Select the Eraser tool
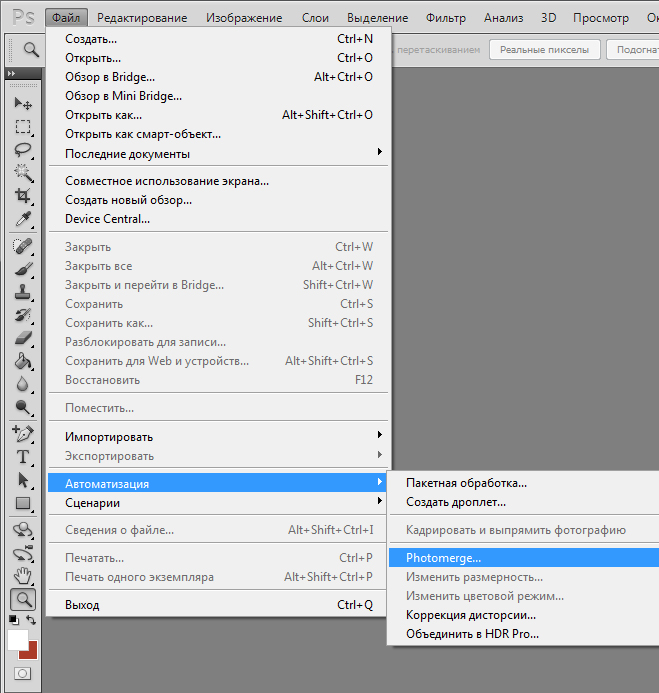 pyautogui.click(x=23, y=338)
